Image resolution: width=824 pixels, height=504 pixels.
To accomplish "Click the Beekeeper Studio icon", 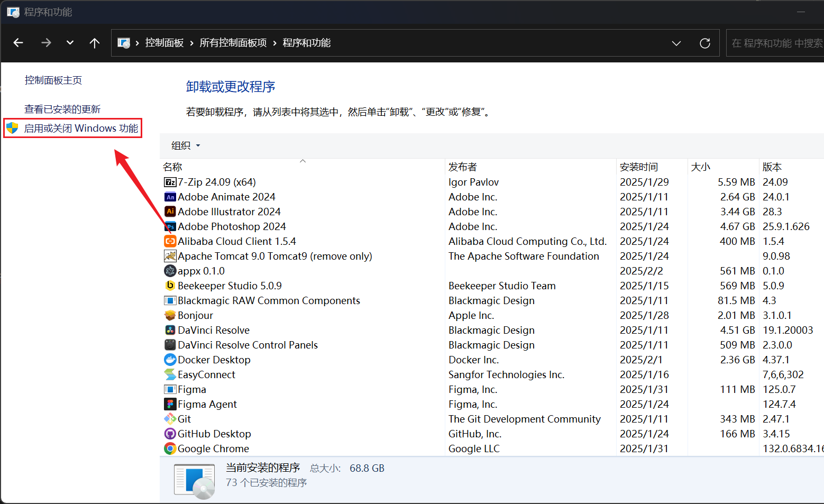I will 170,286.
